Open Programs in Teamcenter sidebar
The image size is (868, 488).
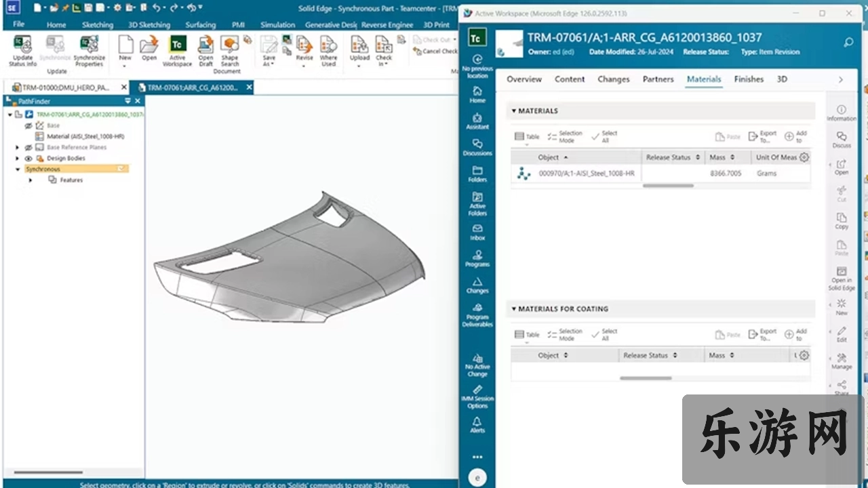(x=477, y=258)
